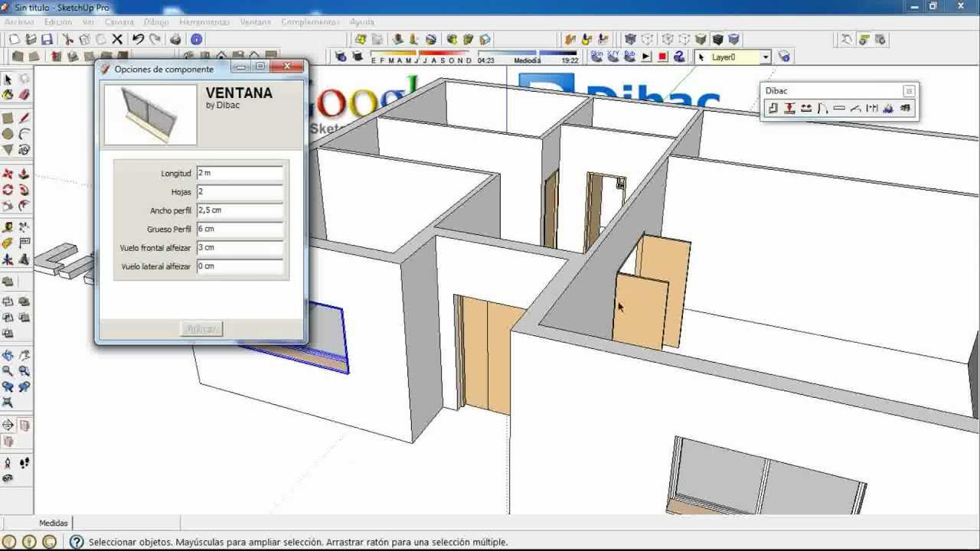This screenshot has width=980, height=551.
Task: Select the Tape Measure tool
Action: (x=8, y=227)
